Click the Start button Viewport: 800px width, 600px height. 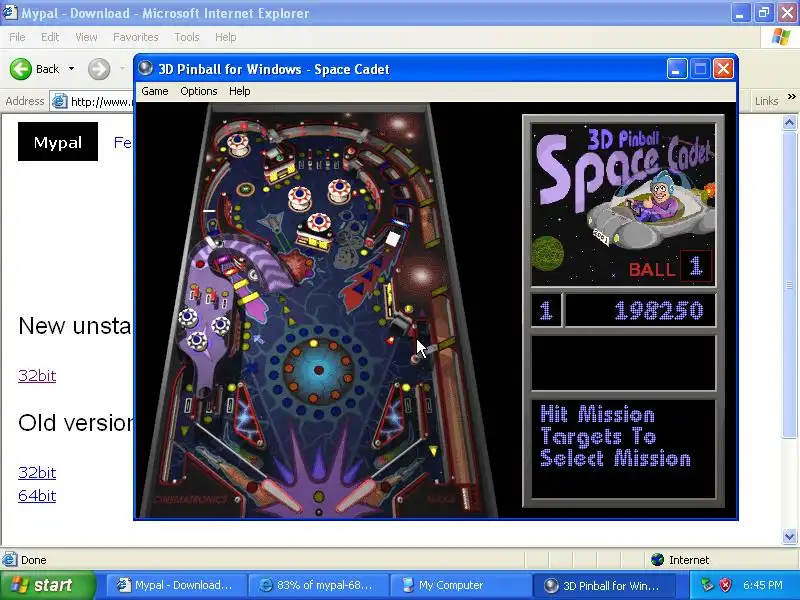click(47, 585)
